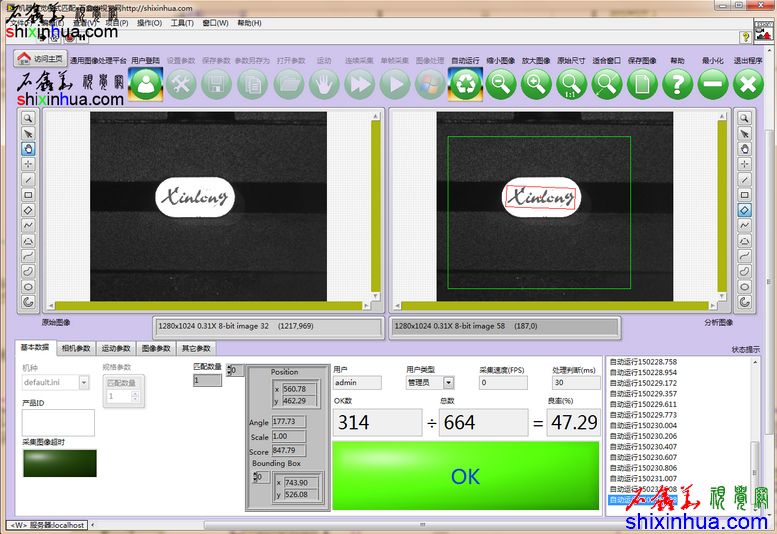Screen dimensions: 777x534
Task: Click the save image icon (保存图像)
Action: [642, 84]
